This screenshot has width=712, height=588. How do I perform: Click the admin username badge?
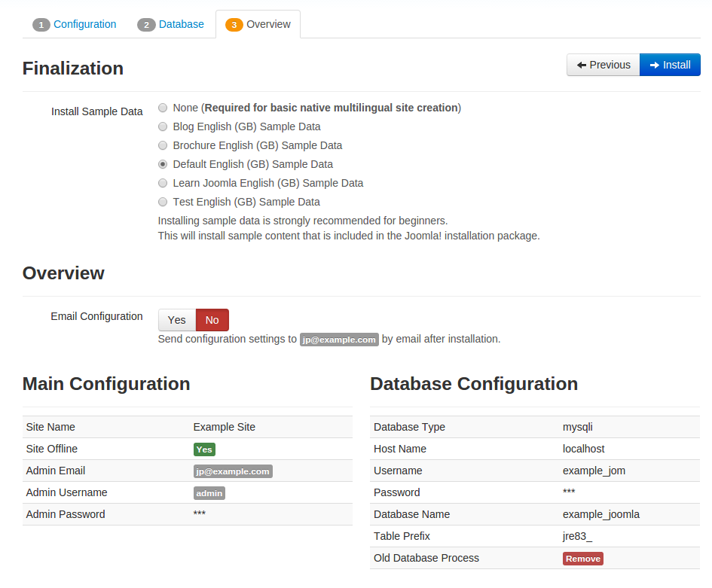tap(209, 493)
